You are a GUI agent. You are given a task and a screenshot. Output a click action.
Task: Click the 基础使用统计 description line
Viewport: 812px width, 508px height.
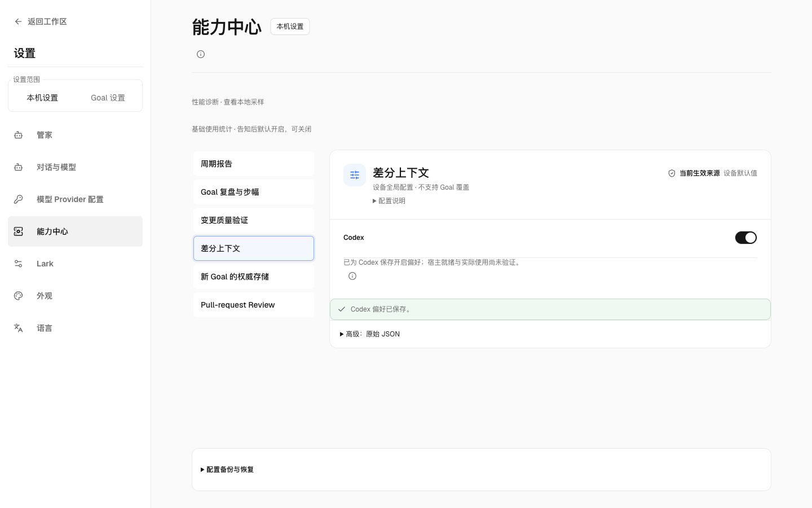click(x=251, y=129)
